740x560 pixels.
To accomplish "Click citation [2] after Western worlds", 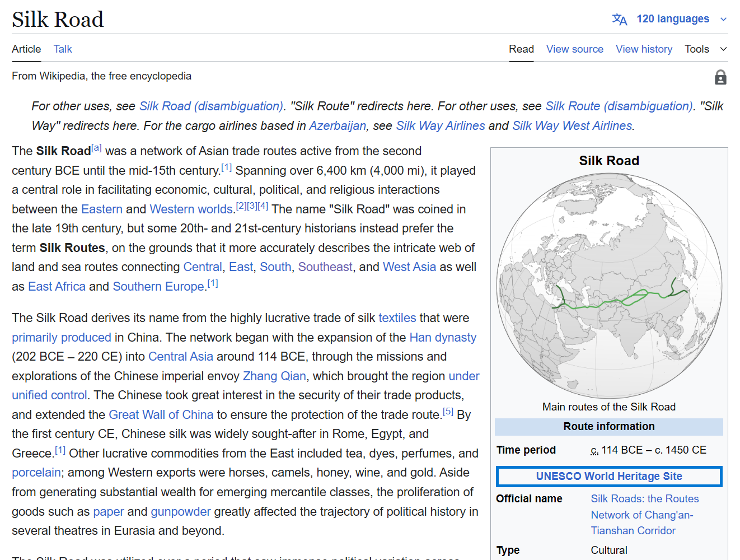I will (241, 206).
